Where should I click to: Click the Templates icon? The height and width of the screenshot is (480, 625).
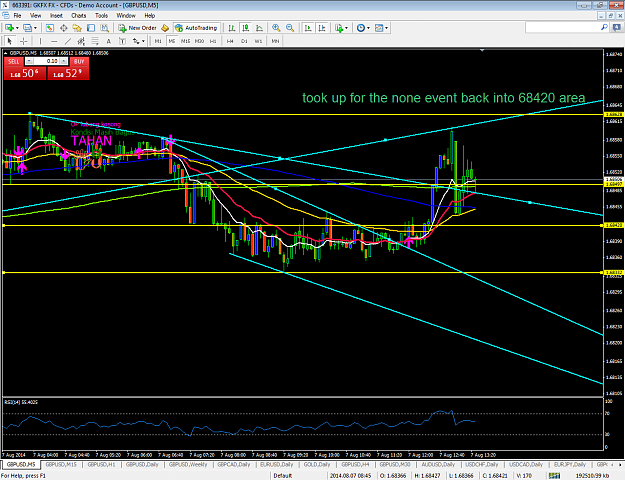click(x=379, y=28)
